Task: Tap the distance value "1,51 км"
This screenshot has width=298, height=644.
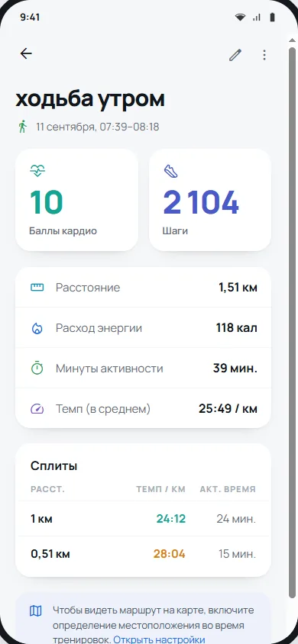Action: tap(238, 287)
